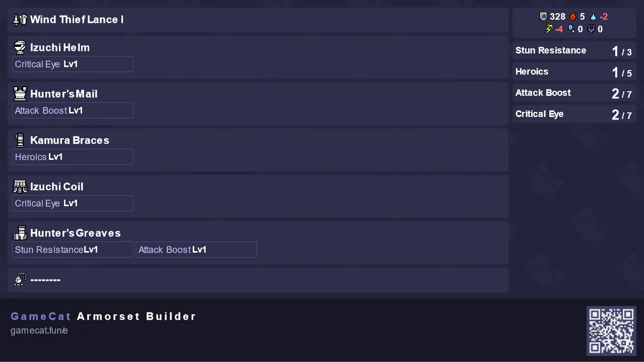Click the water resistance icon
This screenshot has height=362, width=644.
point(593,17)
